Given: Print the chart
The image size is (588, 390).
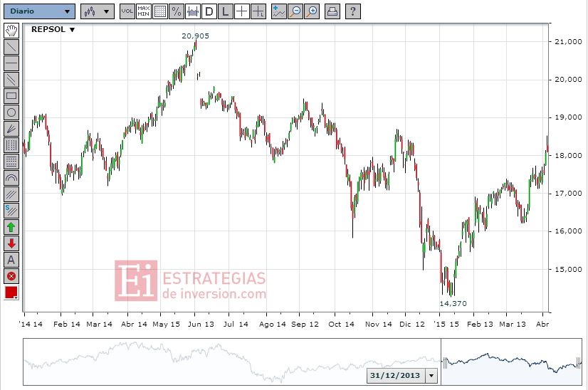Looking at the screenshot, I should (x=332, y=11).
